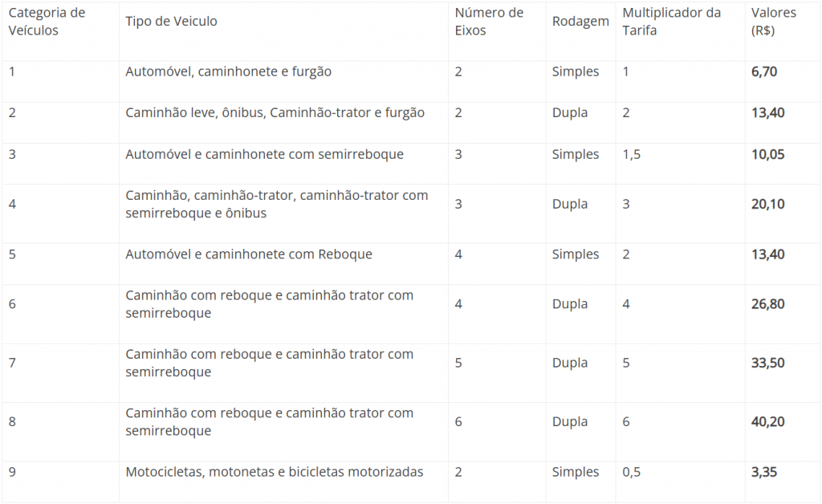Click "Automóvel, caminhonete e furgão" cell
822x504 pixels.
[228, 71]
